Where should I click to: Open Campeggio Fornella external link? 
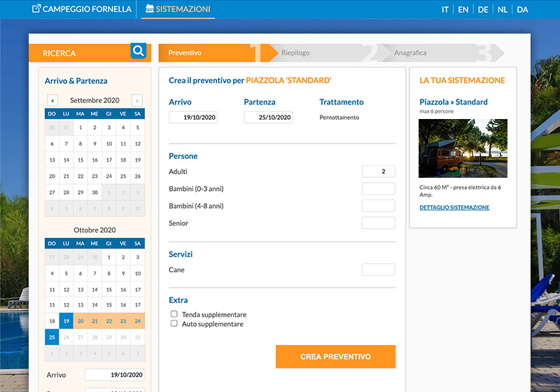(x=82, y=9)
